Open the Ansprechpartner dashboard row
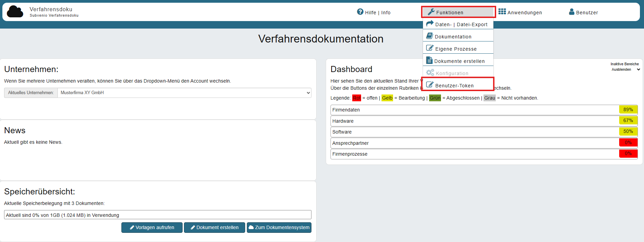 [x=484, y=143]
